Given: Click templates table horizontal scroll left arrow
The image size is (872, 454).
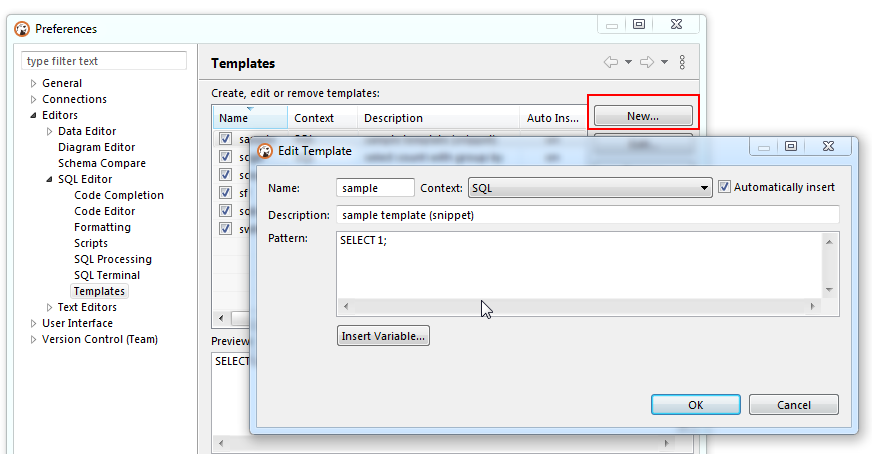Looking at the screenshot, I should tap(221, 318).
